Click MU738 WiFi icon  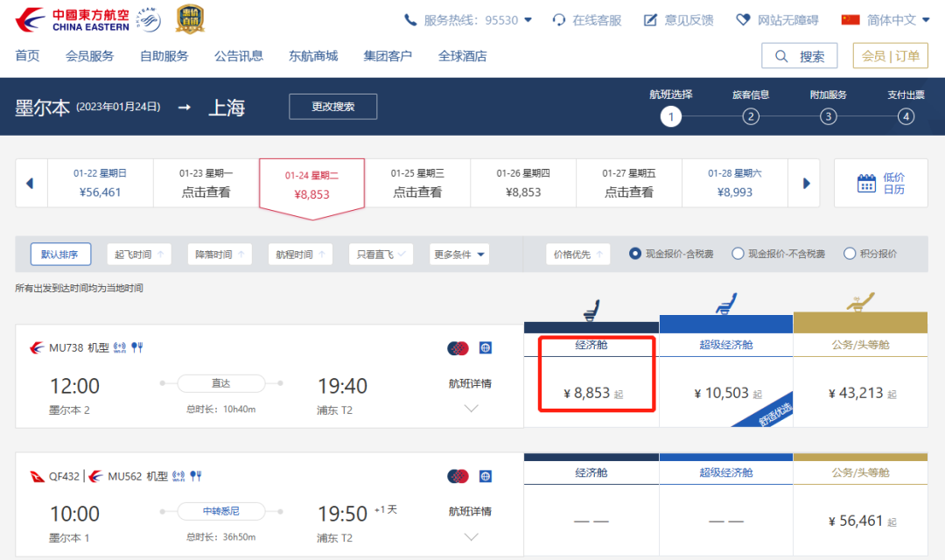pyautogui.click(x=120, y=347)
